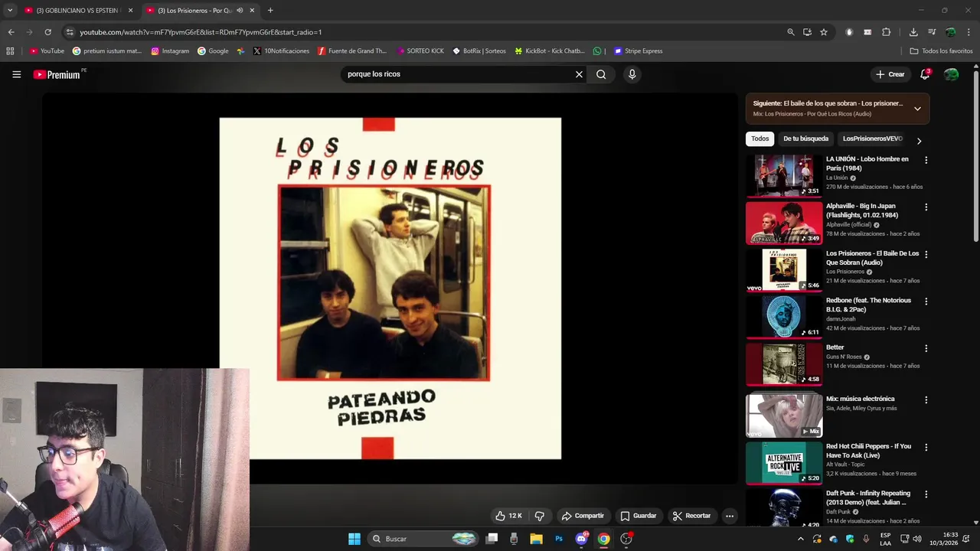Open the apps grid shortcut in the bookmarks bar
Screen dimensions: 980x551
10,51
